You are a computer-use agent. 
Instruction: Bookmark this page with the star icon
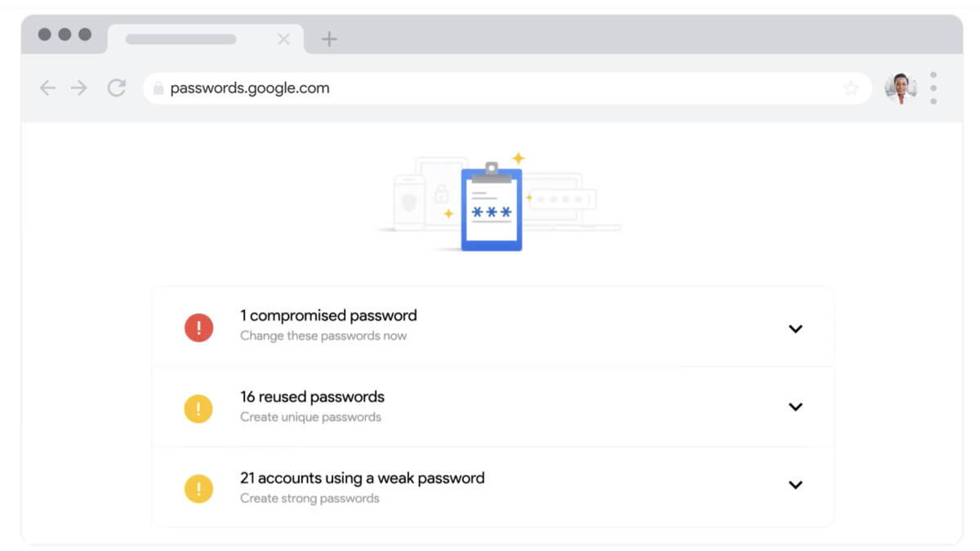point(851,88)
